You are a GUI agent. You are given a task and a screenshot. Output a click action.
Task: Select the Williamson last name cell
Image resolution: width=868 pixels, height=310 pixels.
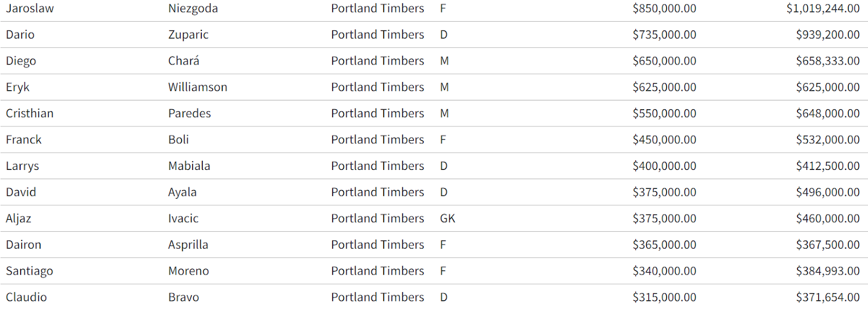pos(197,87)
